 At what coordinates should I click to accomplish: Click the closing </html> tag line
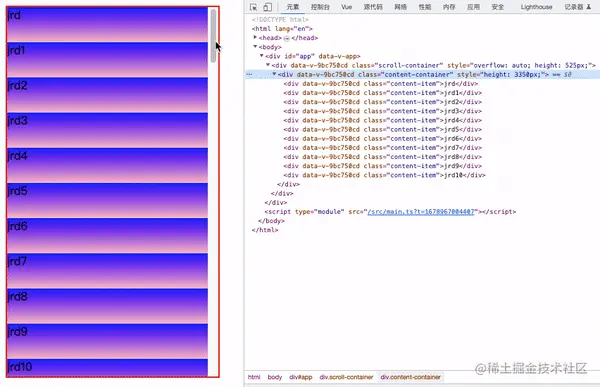pos(265,230)
